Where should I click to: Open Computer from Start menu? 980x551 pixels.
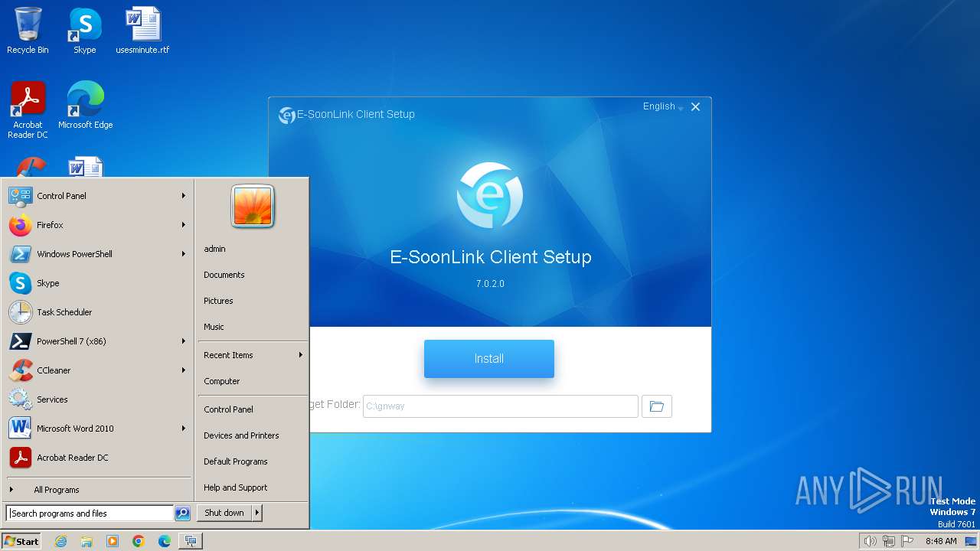(222, 381)
